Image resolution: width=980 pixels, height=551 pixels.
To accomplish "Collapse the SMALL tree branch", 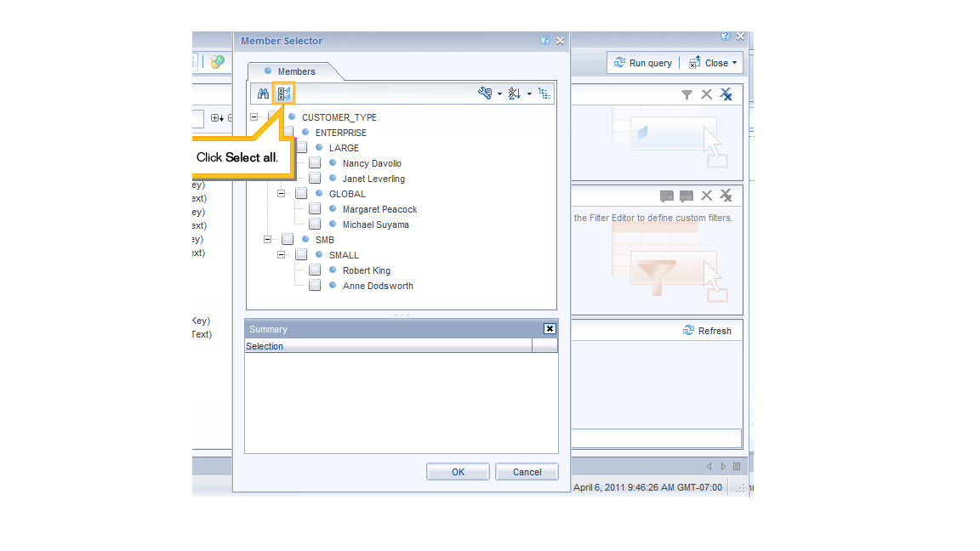I will tap(281, 254).
